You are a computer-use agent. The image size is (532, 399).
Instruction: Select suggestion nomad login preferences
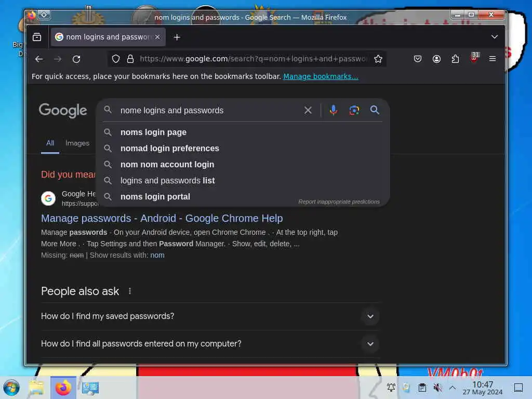click(x=243, y=148)
